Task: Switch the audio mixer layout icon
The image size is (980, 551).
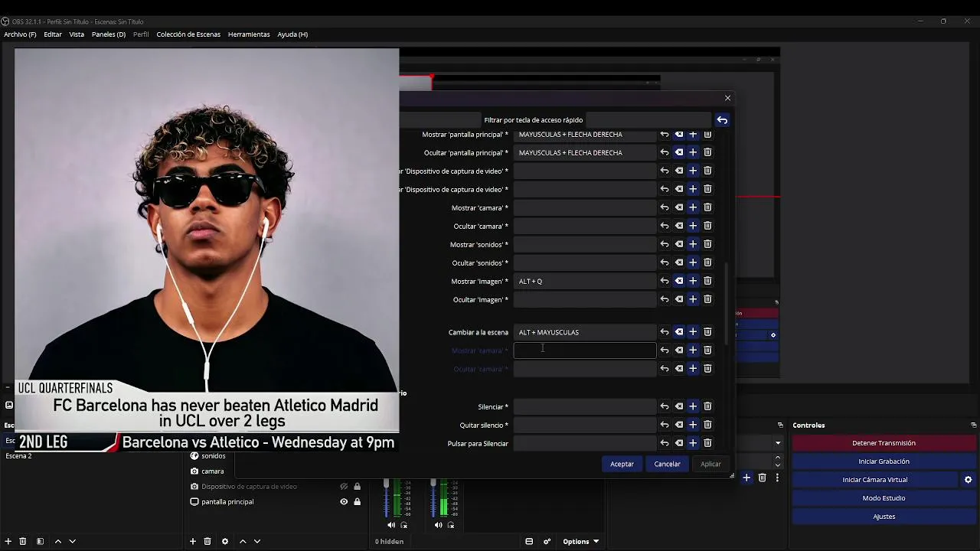Action: (x=528, y=541)
